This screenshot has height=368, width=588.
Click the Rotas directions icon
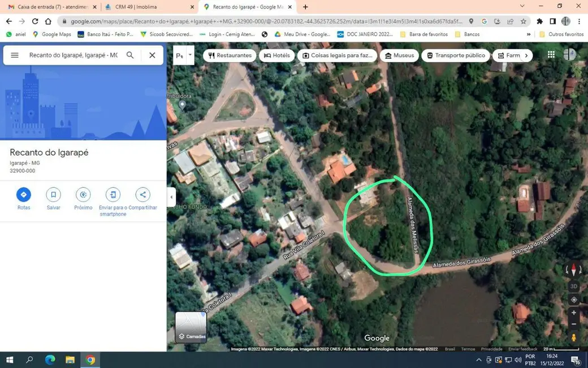24,195
